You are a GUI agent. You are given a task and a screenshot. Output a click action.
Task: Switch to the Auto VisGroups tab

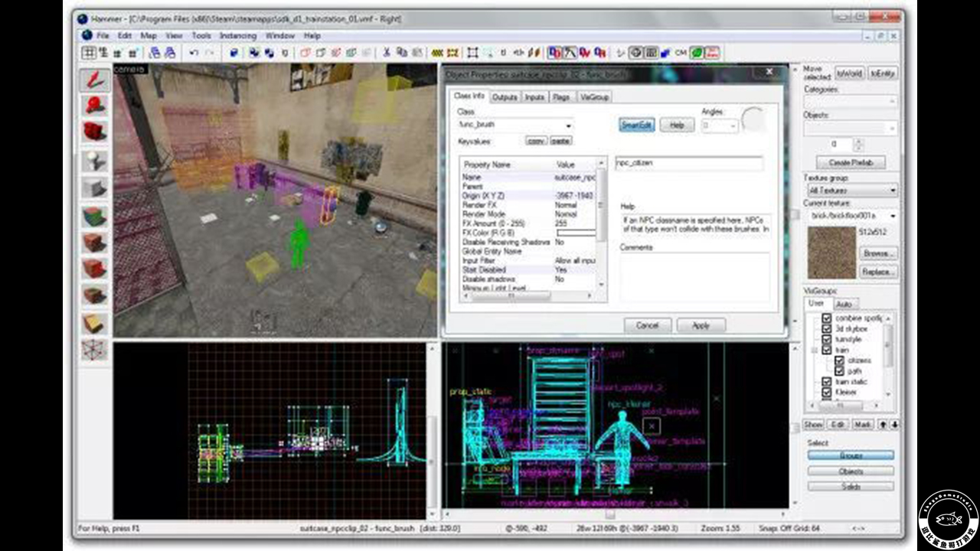pos(844,304)
